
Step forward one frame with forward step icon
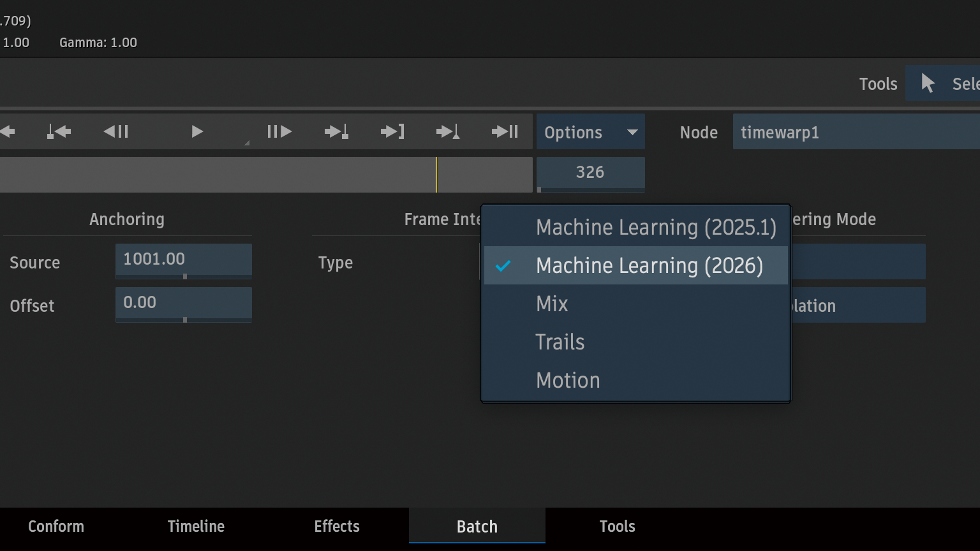(x=279, y=132)
